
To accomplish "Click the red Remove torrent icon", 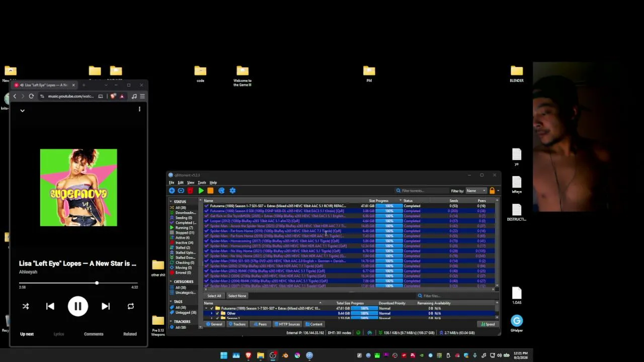I will point(190,191).
